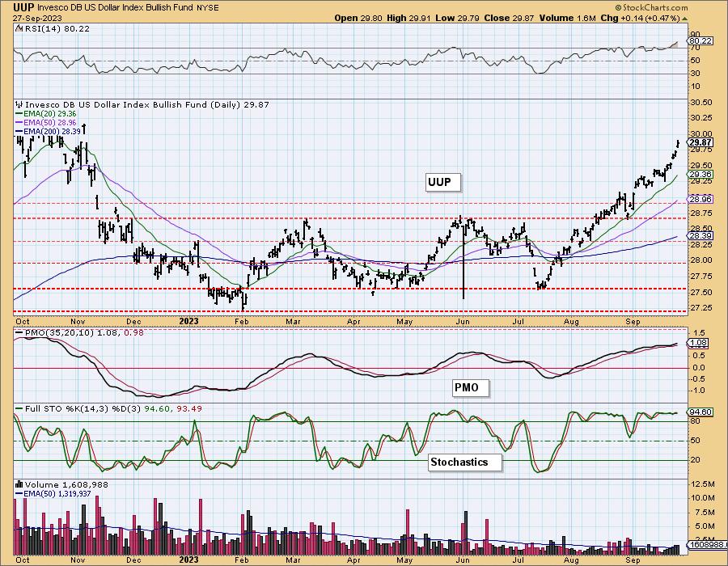Click the EMA(50) 1,319,937 volume legend

(x=57, y=494)
